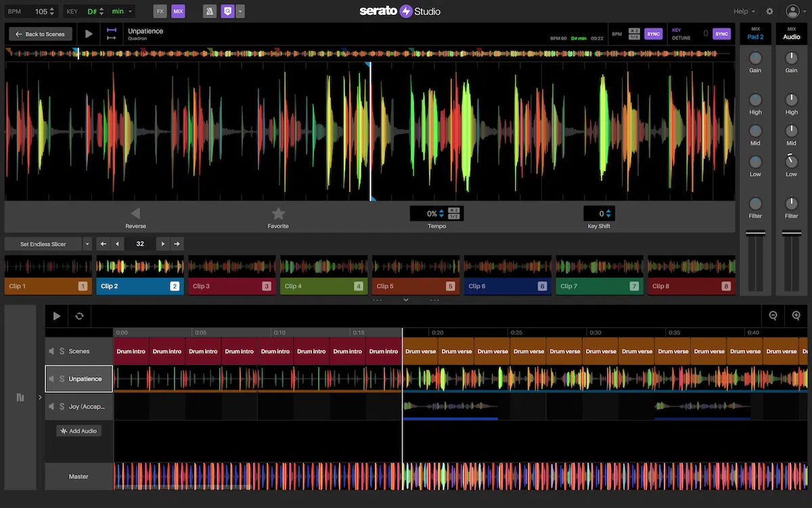Image resolution: width=812 pixels, height=508 pixels.
Task: Open the Set Endless Slicer dropdown arrow
Action: tap(87, 243)
